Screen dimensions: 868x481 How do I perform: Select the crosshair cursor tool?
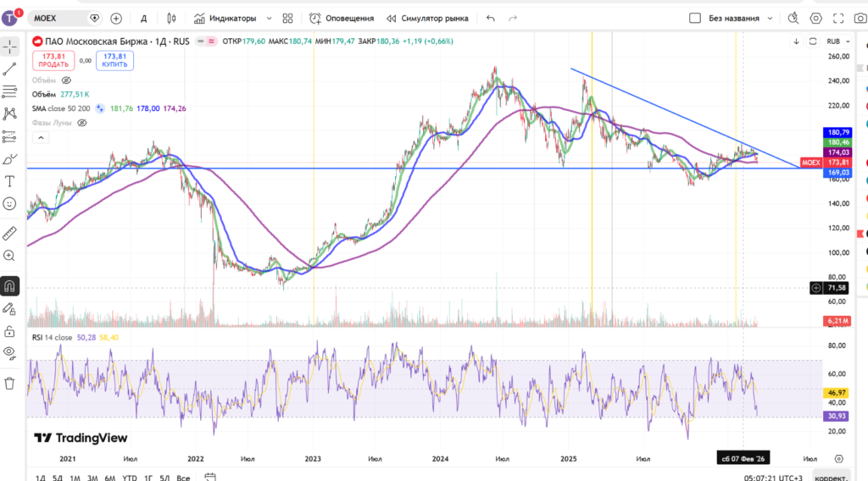click(x=10, y=47)
